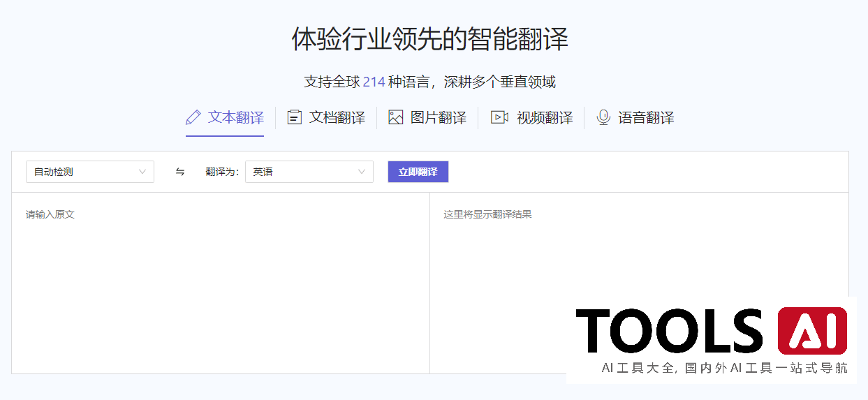Click the 214 languages number

[x=374, y=82]
